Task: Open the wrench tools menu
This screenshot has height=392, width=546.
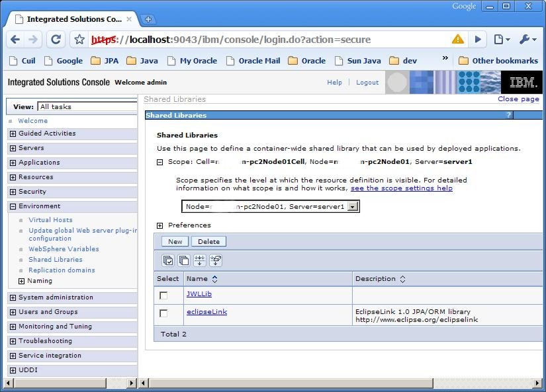Action: pyautogui.click(x=528, y=39)
